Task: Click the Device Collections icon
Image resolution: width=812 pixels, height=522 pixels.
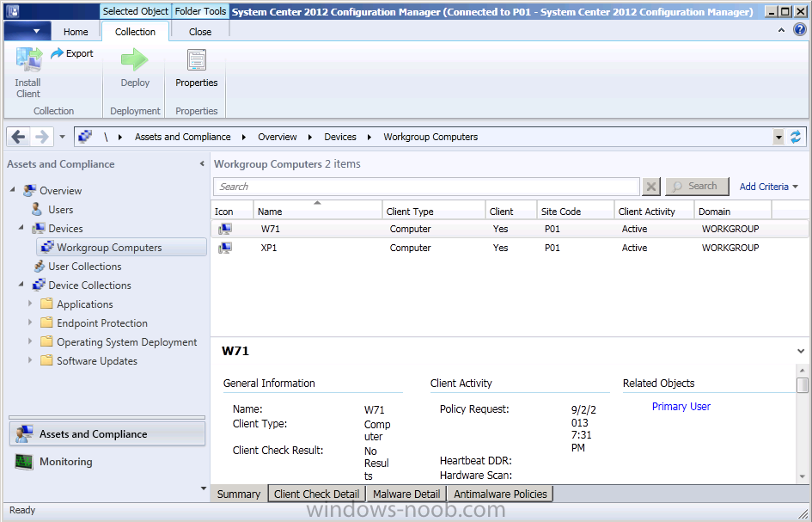Action: tap(39, 286)
